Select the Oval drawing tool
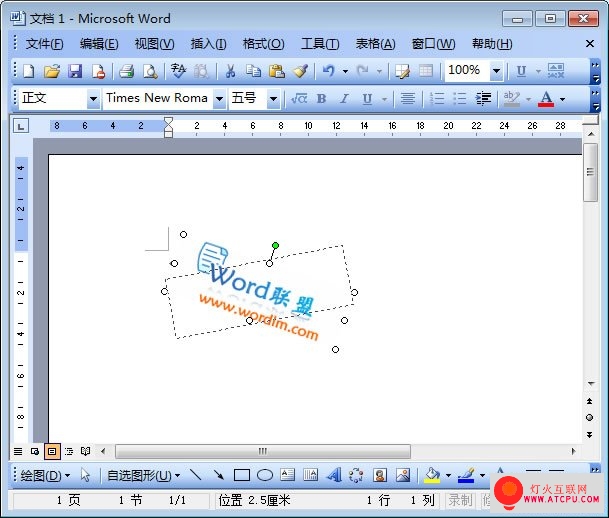The width and height of the screenshot is (609, 518). click(x=265, y=475)
